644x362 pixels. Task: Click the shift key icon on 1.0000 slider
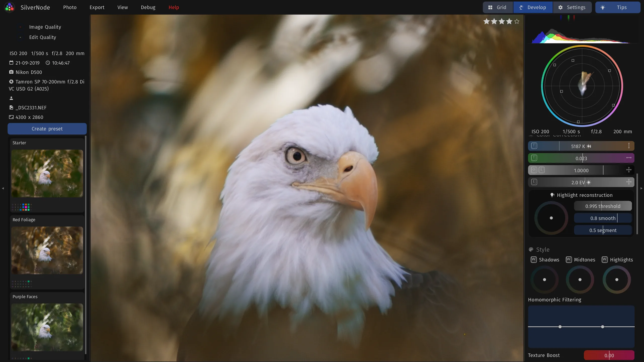pos(534,170)
